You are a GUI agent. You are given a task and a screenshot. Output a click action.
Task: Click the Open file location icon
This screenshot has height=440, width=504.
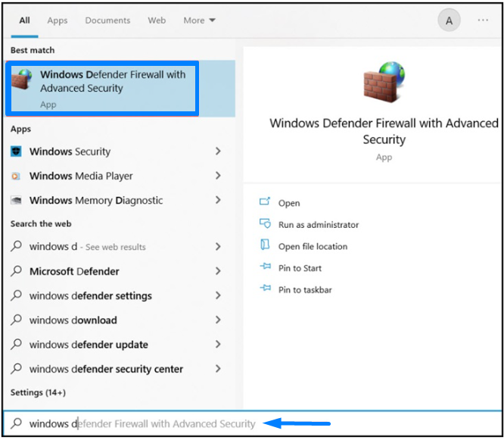pyautogui.click(x=265, y=245)
